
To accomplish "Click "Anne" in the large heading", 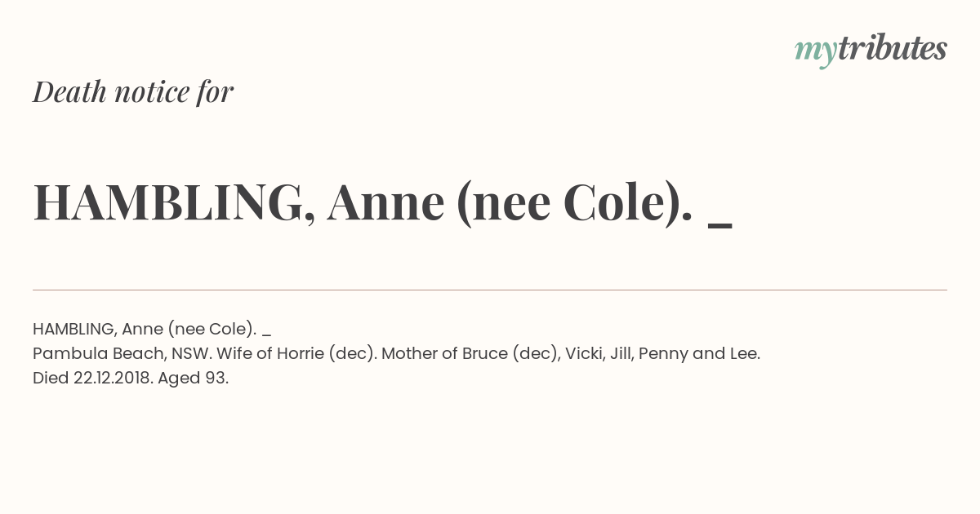I will 385,203.
